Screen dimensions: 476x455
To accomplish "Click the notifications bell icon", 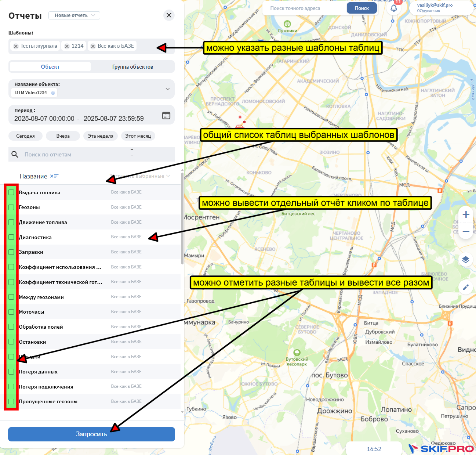I will pos(394,8).
